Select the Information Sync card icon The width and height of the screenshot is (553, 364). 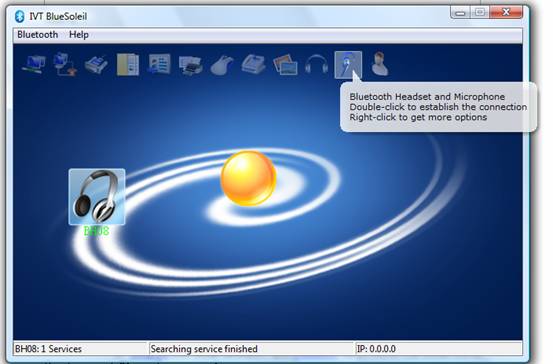coord(159,64)
